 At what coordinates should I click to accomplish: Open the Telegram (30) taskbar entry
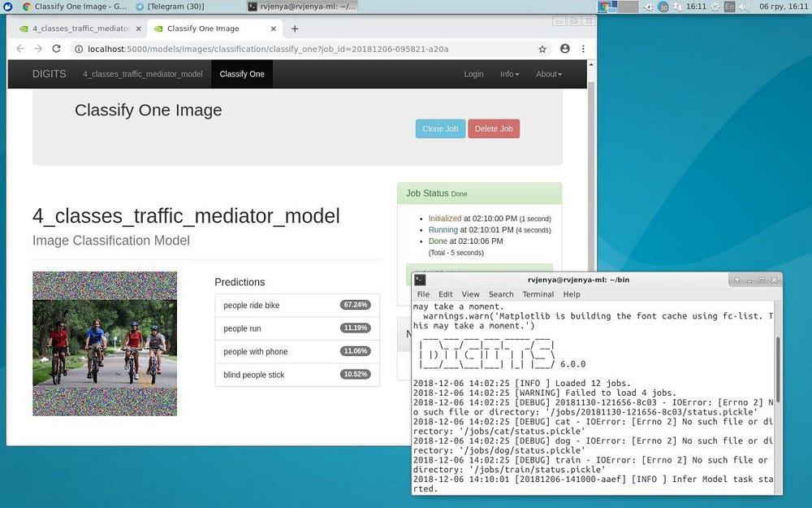click(x=170, y=7)
